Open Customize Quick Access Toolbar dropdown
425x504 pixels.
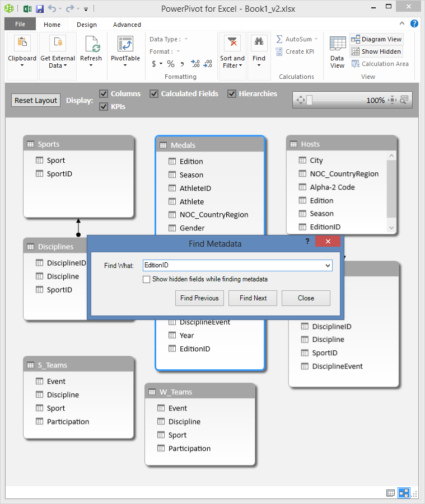tap(86, 9)
